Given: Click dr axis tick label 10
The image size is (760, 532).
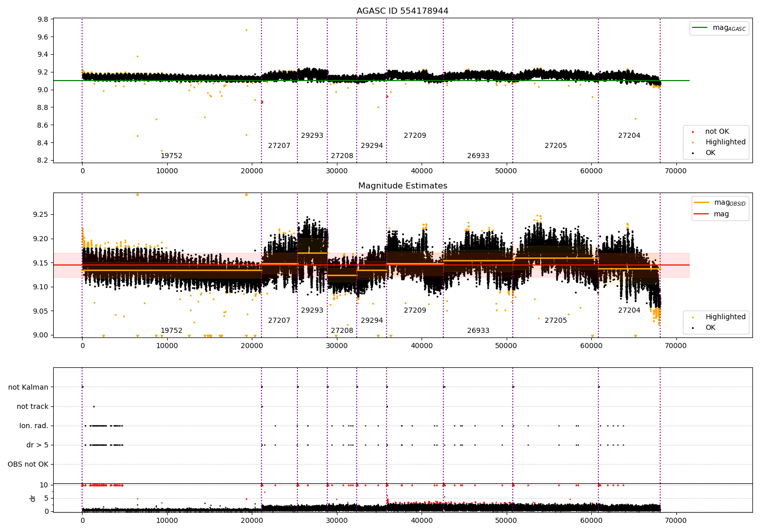Looking at the screenshot, I should (44, 485).
